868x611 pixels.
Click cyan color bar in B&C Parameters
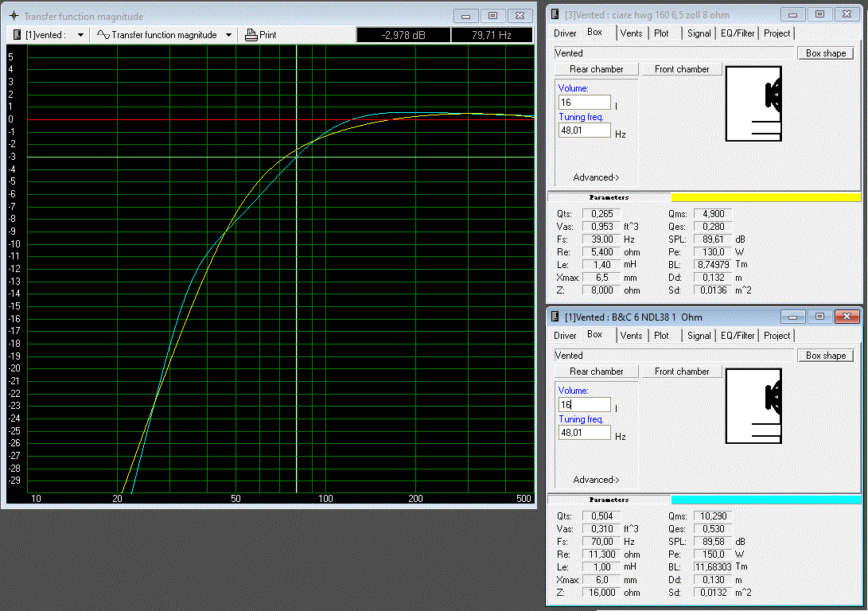tap(765, 500)
